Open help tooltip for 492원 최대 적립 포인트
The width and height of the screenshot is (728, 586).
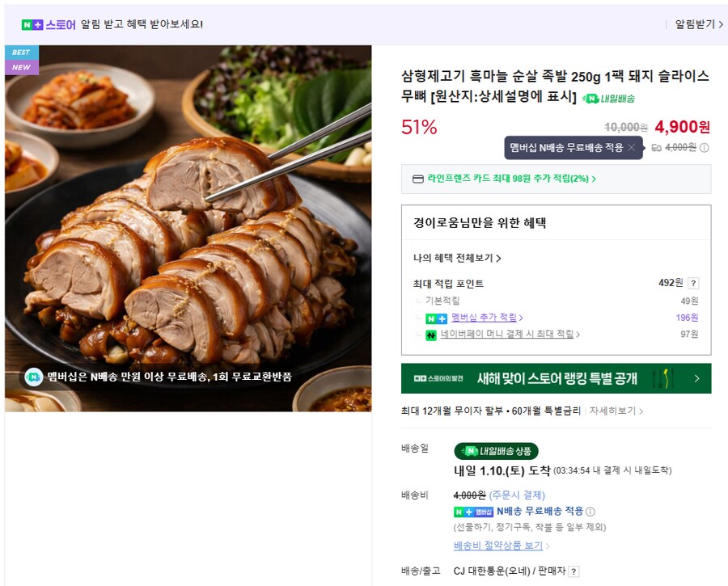tap(692, 283)
